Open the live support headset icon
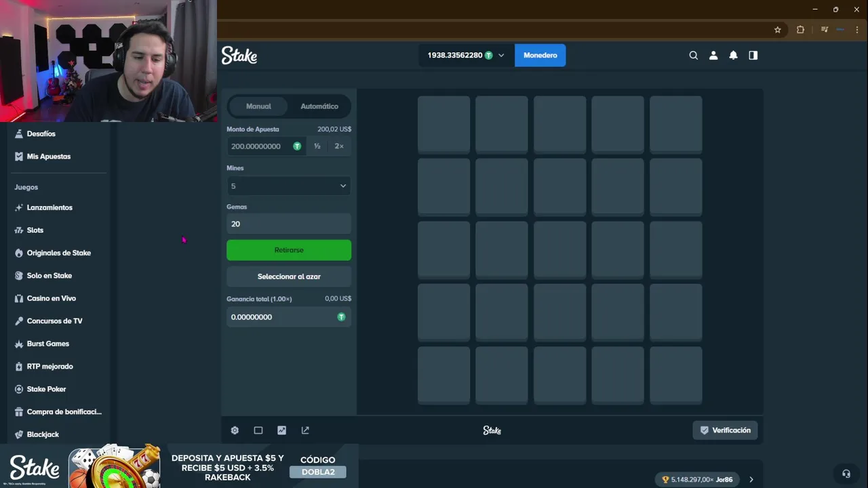This screenshot has width=868, height=488. pos(846,474)
